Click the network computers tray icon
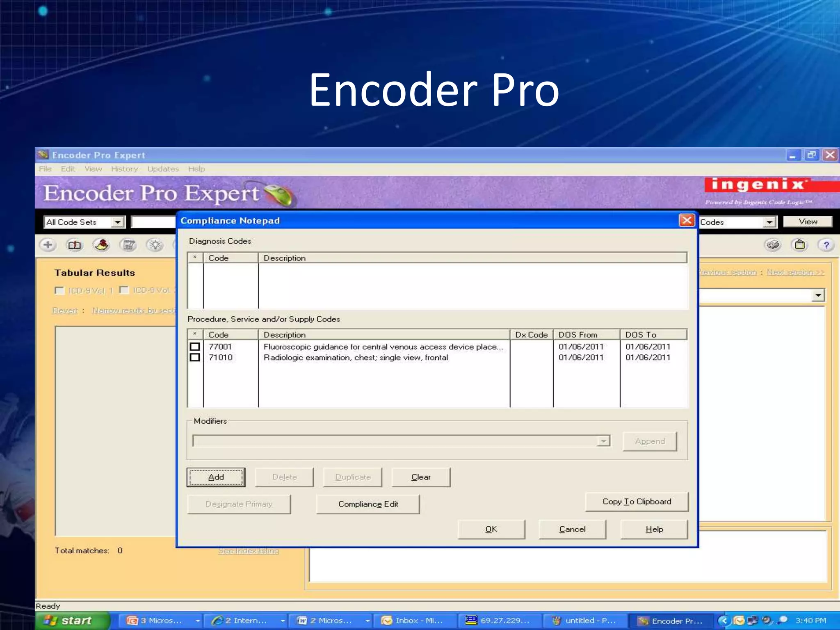The image size is (840, 630). [753, 621]
